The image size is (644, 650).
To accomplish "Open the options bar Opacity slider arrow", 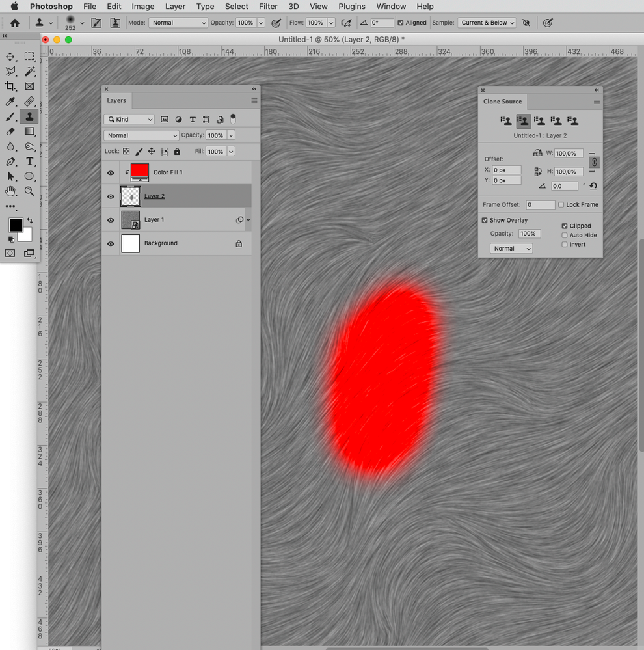I will tap(261, 23).
